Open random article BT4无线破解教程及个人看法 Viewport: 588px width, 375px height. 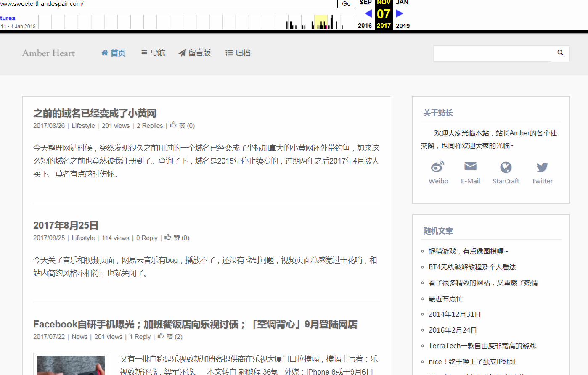tap(472, 267)
